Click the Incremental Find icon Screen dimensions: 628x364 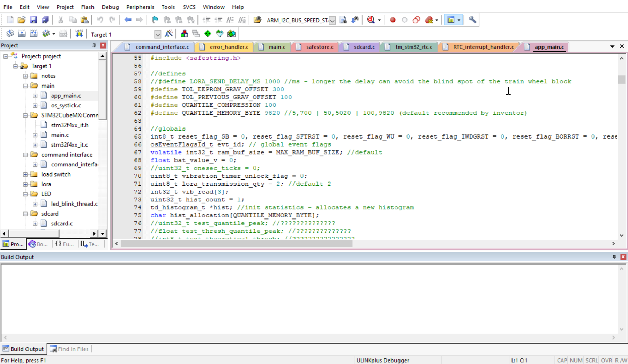point(355,20)
